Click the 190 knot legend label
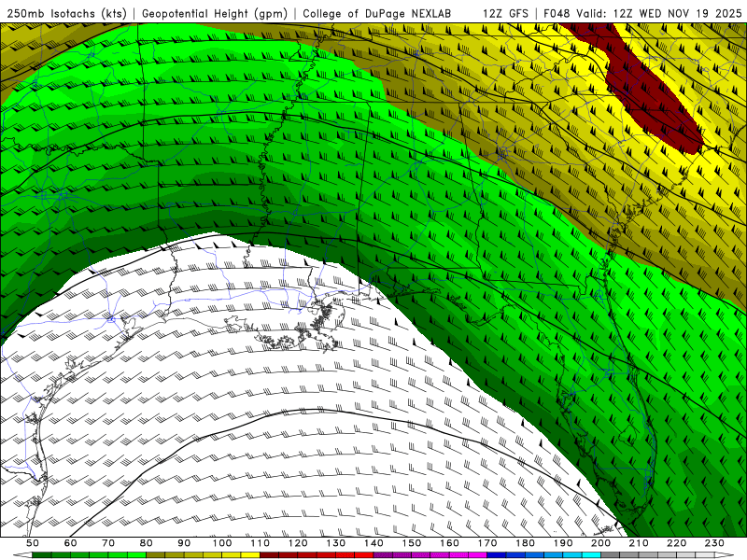The width and height of the screenshot is (747, 560). [563, 543]
